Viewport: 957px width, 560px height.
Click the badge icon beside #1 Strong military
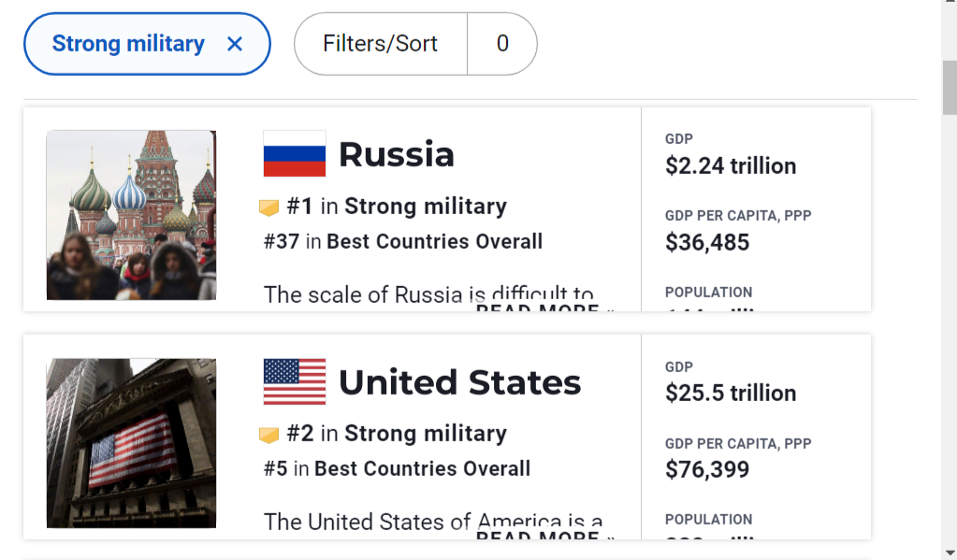tap(269, 208)
